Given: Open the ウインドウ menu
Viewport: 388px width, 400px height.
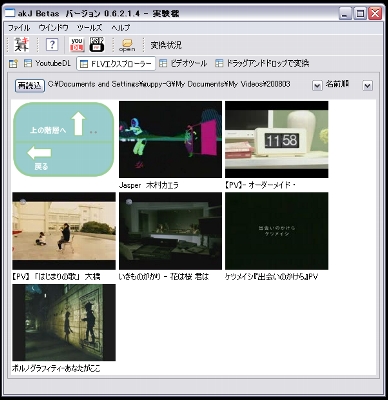Looking at the screenshot, I should click(53, 28).
